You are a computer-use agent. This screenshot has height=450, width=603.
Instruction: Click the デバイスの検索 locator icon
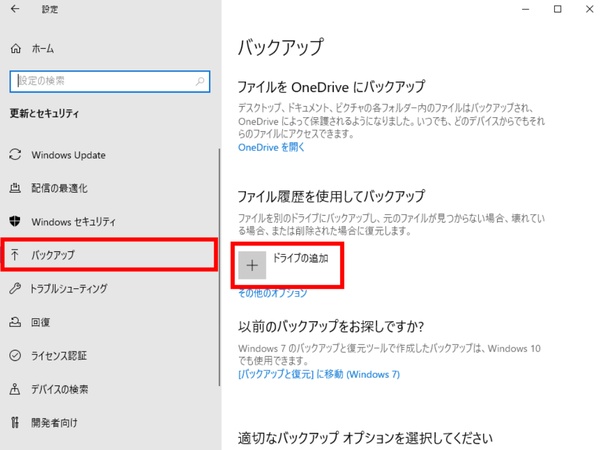coord(15,389)
